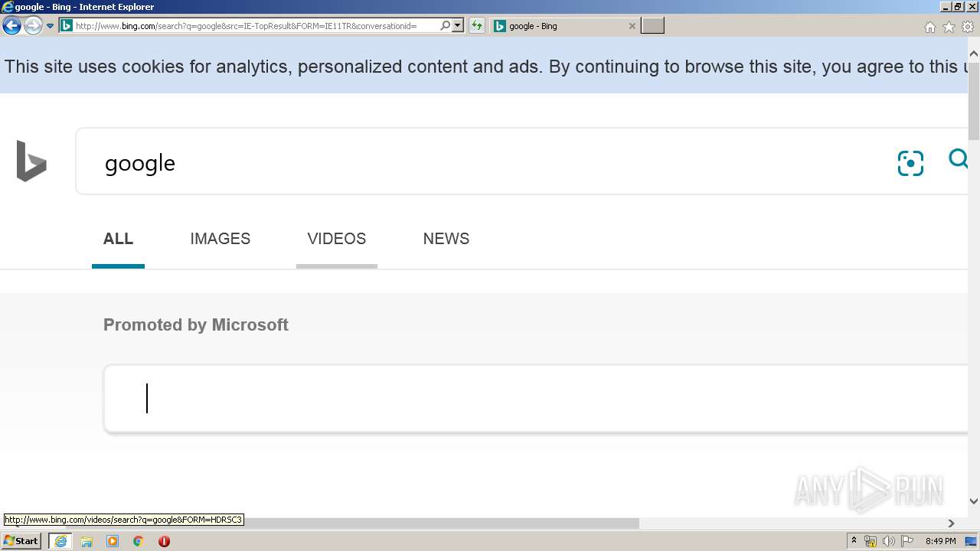Expand the address bar autocomplete dropdown
The width and height of the screenshot is (980, 551).
458,25
